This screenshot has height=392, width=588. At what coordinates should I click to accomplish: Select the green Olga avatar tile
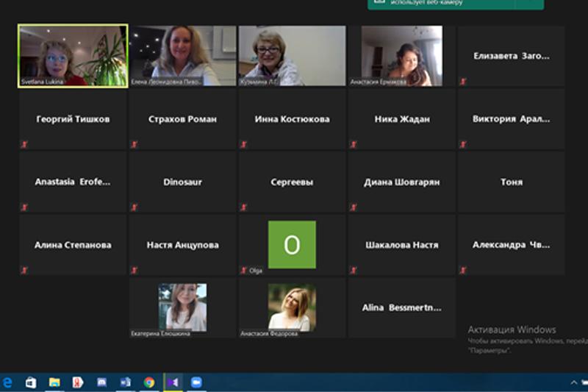click(292, 244)
